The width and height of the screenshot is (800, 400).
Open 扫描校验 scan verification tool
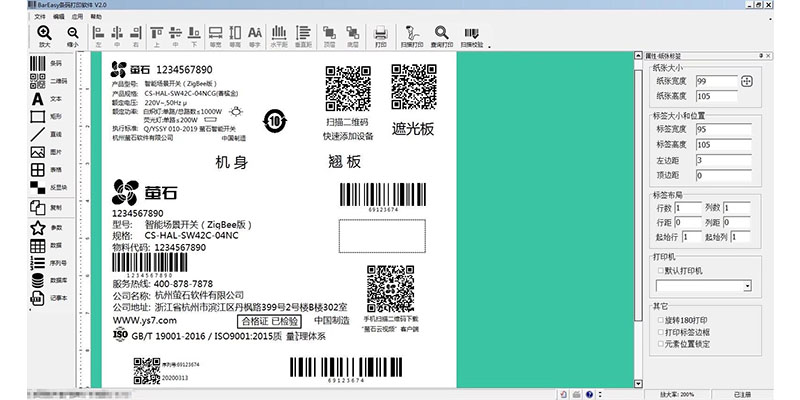tap(472, 36)
